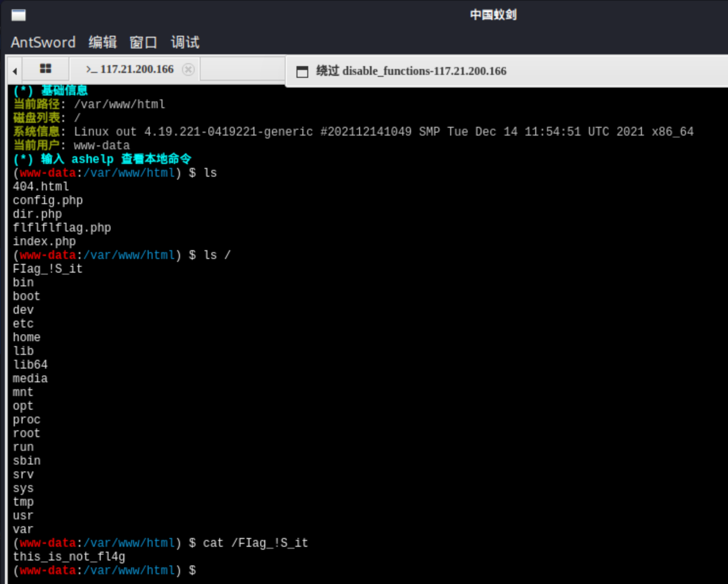This screenshot has height=584, width=728.
Task: Click the var directory entry
Action: (23, 529)
